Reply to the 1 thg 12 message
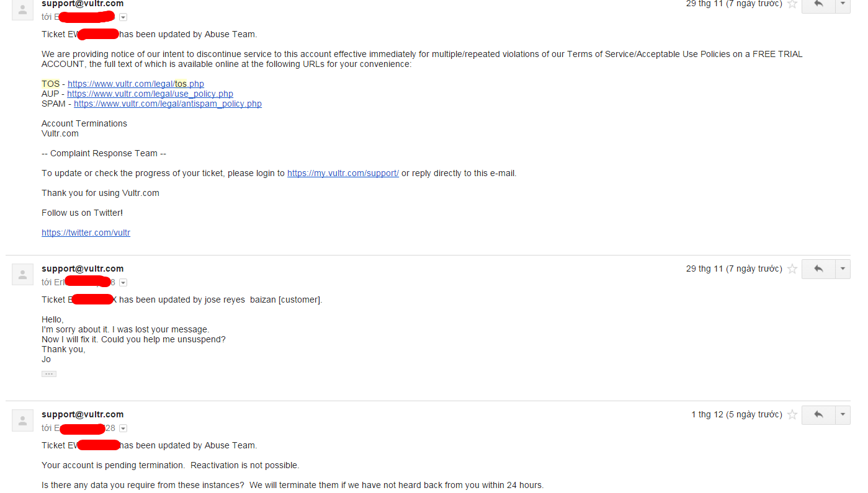 [x=818, y=415]
